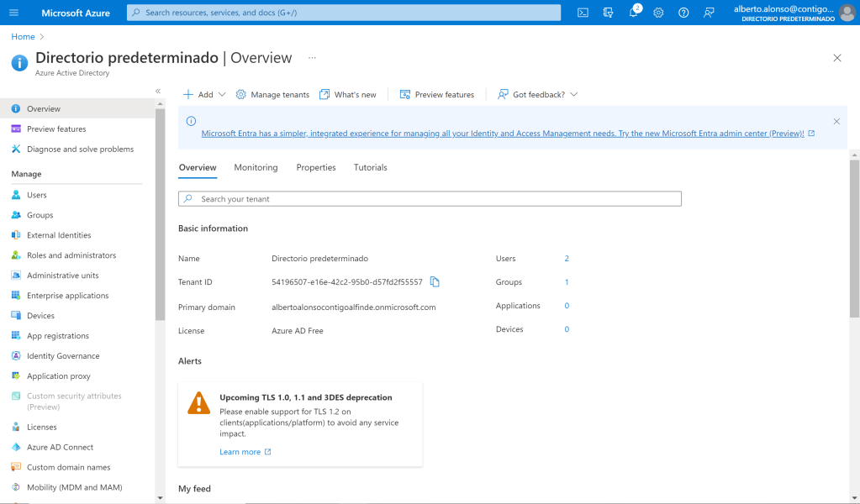Click the Home breadcrumb link
Screen dimensions: 860x504
[23, 37]
